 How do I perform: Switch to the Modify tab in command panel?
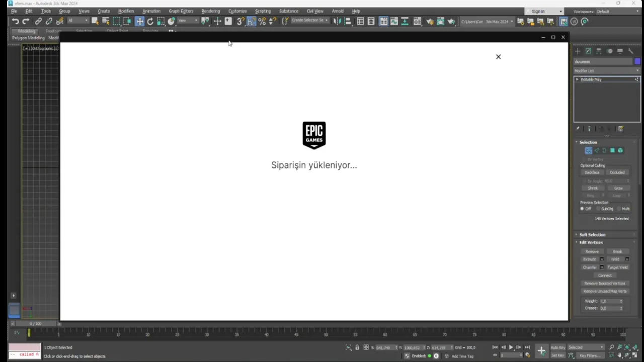588,51
